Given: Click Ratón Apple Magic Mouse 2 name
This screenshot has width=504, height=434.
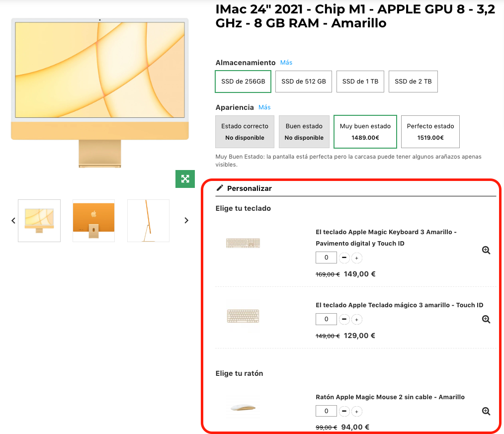Looking at the screenshot, I should (x=390, y=397).
